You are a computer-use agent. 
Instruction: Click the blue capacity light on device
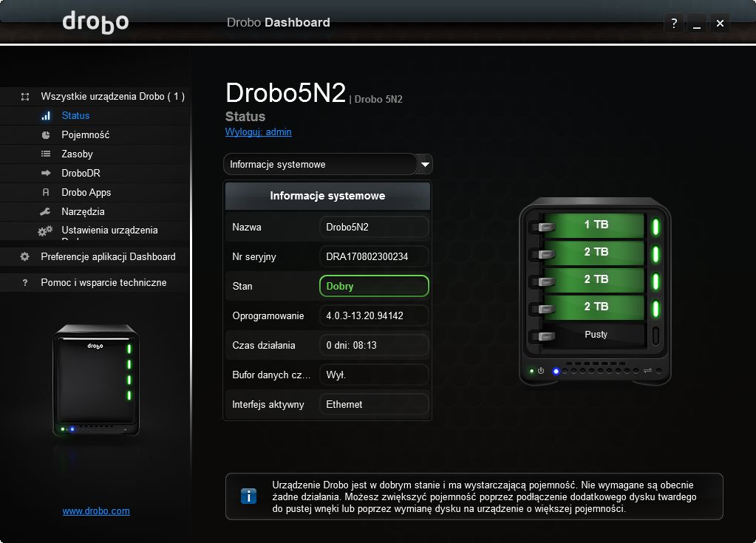click(x=556, y=371)
